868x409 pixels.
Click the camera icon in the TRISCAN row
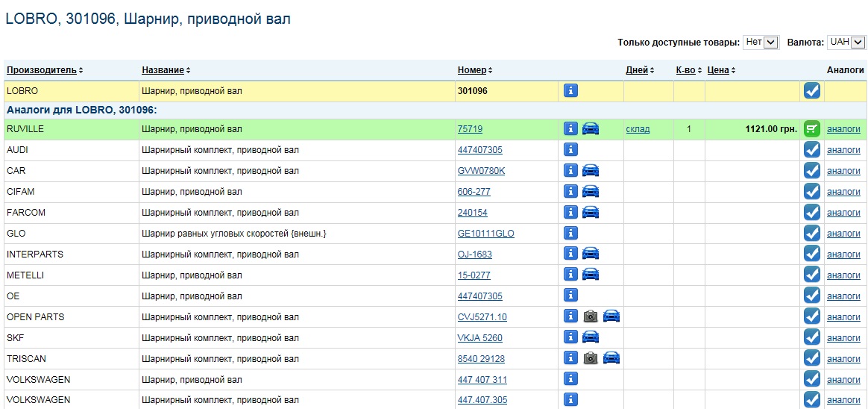591,358
